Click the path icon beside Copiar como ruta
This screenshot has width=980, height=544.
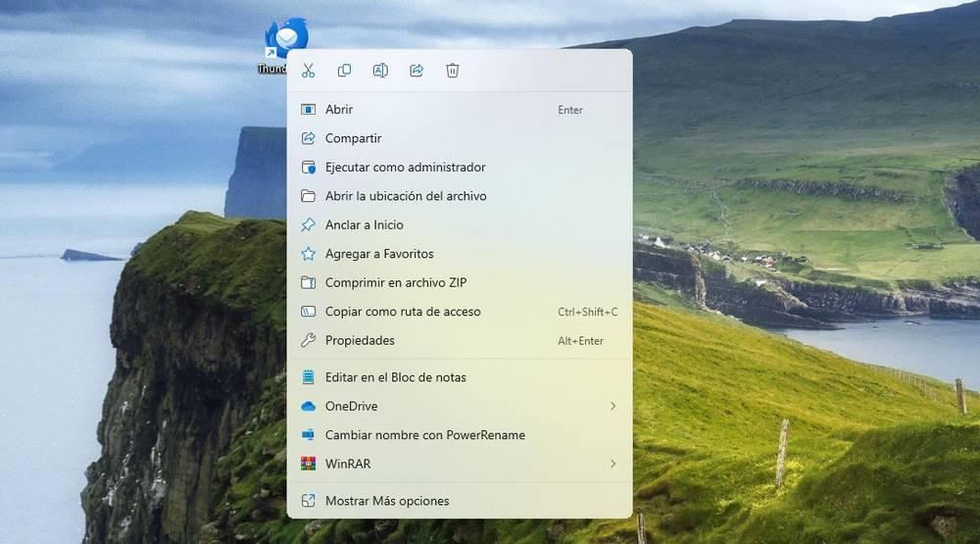(x=308, y=312)
